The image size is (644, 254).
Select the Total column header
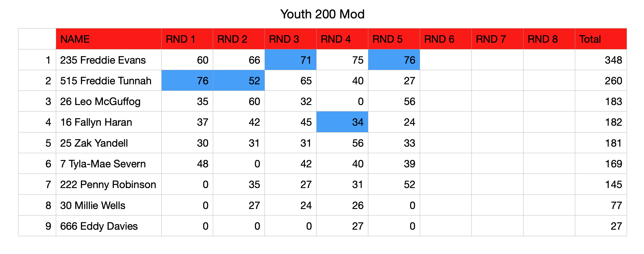pos(601,39)
